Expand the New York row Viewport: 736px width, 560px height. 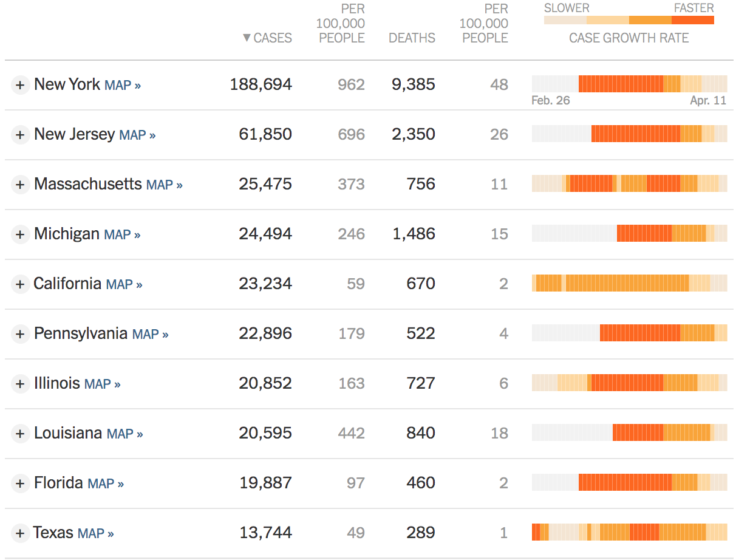pos(20,85)
